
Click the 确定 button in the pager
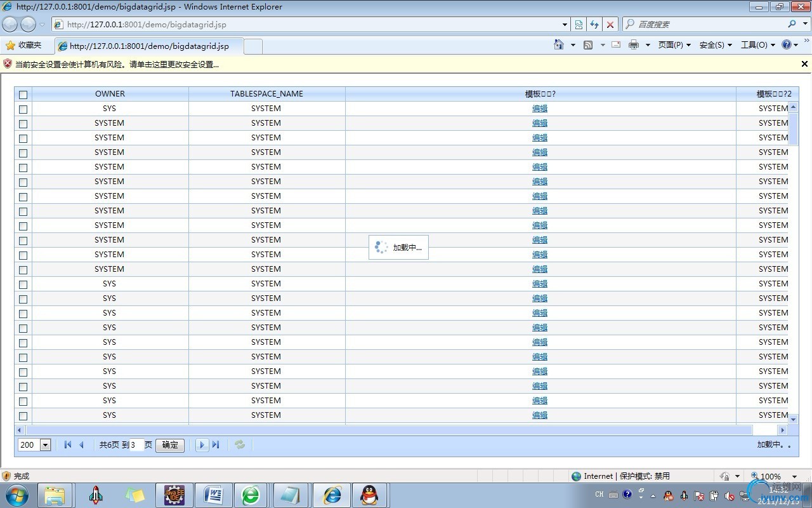click(170, 444)
